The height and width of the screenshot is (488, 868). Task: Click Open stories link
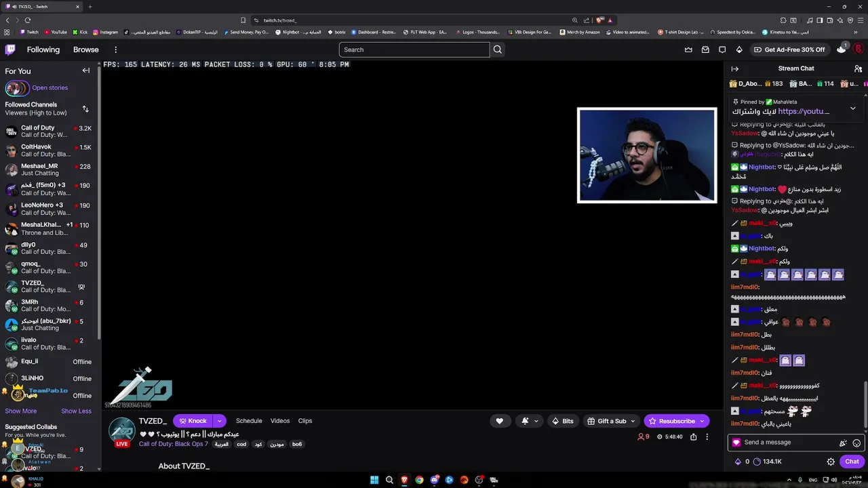pyautogui.click(x=50, y=87)
